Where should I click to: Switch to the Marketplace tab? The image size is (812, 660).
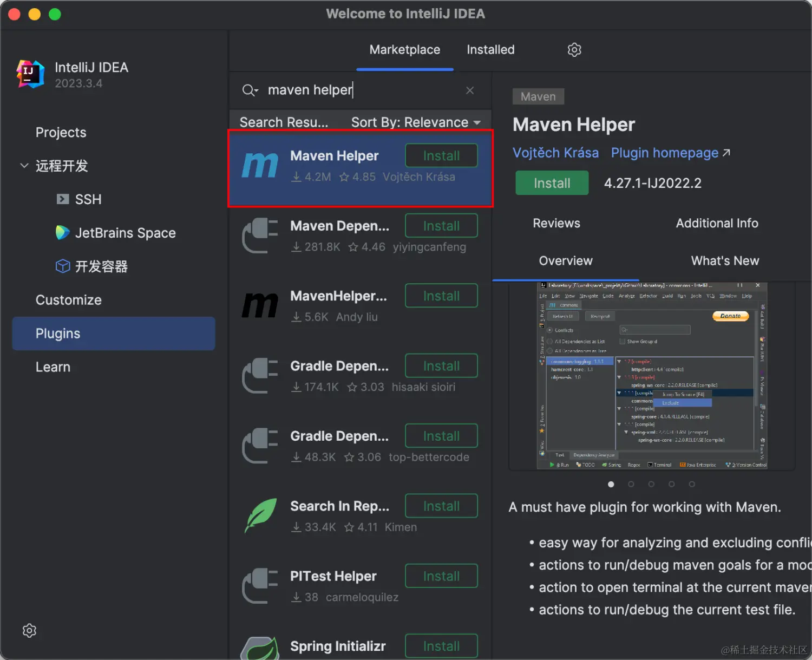(405, 50)
